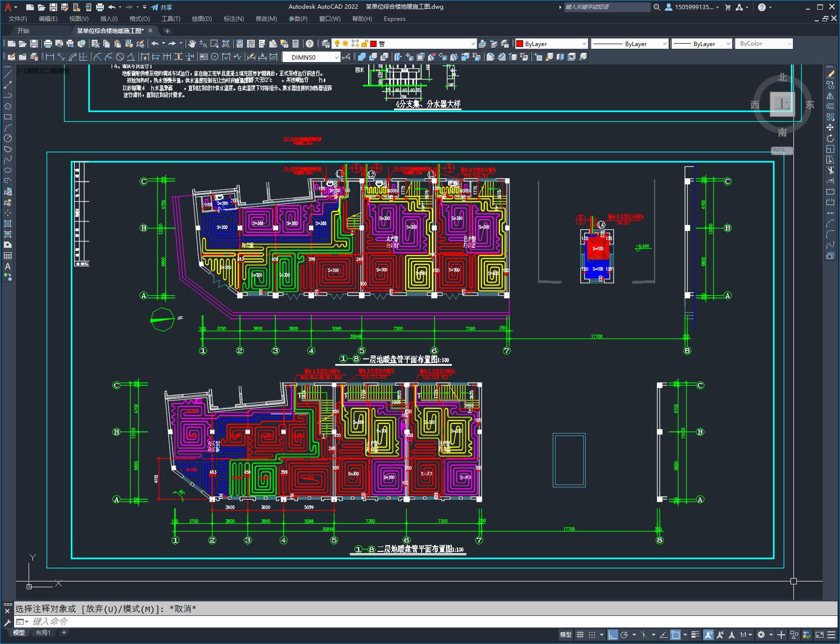Screen dimensions: 840x644
Task: Expand the signed-in user account dropdown
Action: coord(692,7)
